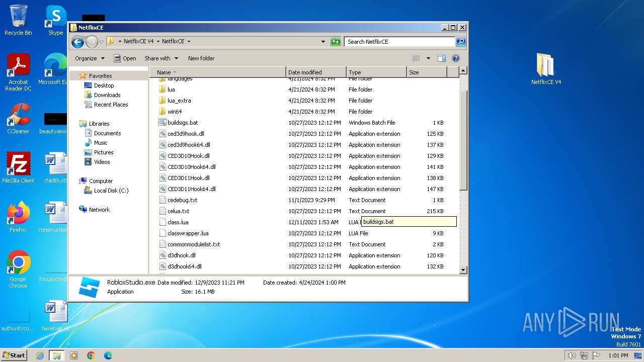Expand the address bar history dropdown
The height and width of the screenshot is (362, 644).
coord(323,42)
